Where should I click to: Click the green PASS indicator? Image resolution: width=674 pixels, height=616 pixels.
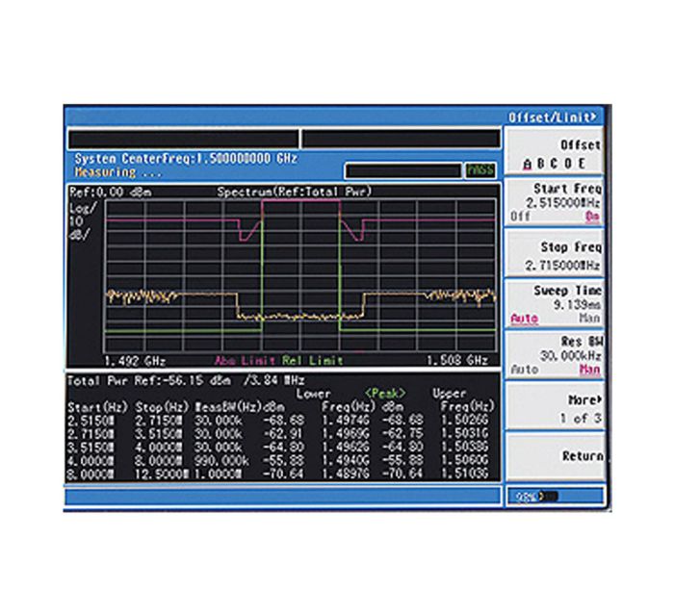point(480,170)
